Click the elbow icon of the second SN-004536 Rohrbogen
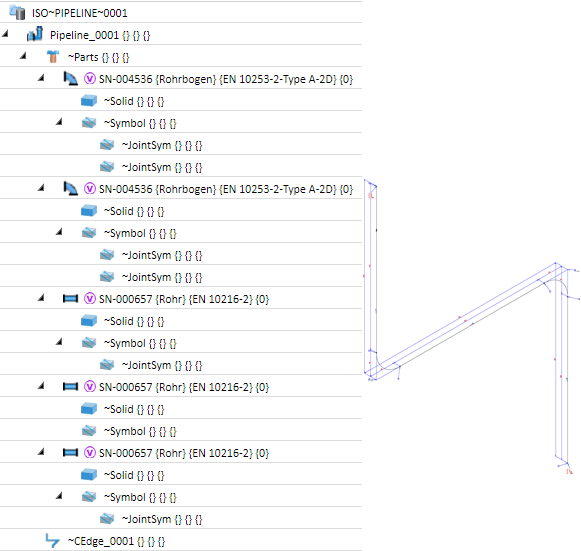This screenshot has width=581, height=551. (70, 189)
